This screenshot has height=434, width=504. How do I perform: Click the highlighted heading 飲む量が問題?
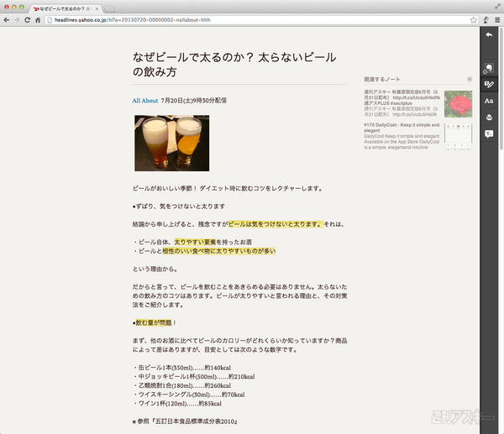click(x=154, y=322)
